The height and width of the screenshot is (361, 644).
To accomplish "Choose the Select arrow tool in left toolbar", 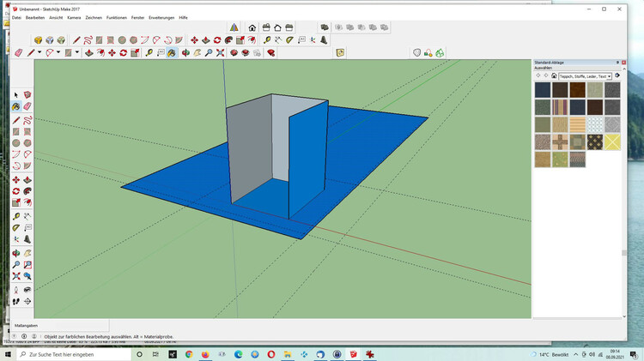I will [x=16, y=94].
